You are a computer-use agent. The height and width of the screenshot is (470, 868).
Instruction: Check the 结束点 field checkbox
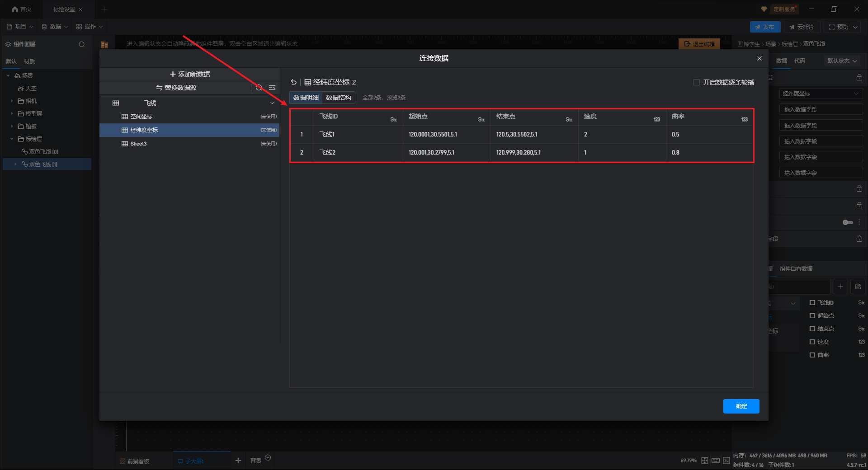pyautogui.click(x=812, y=329)
